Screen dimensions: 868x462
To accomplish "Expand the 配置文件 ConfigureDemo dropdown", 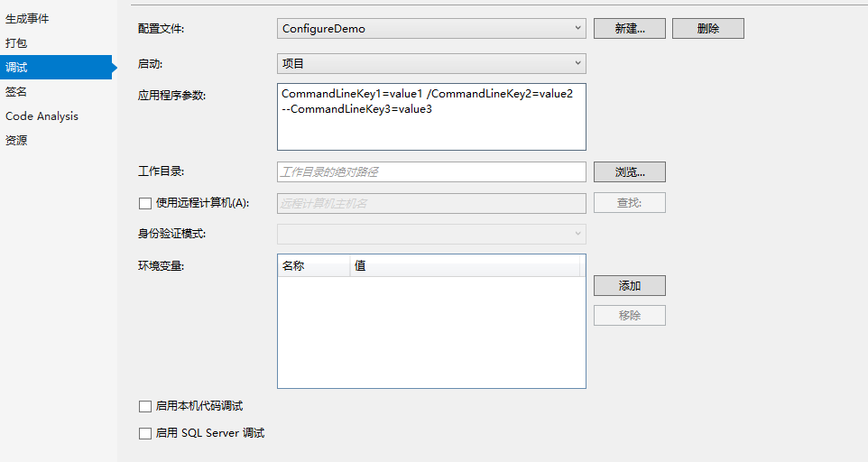I will tap(431, 28).
